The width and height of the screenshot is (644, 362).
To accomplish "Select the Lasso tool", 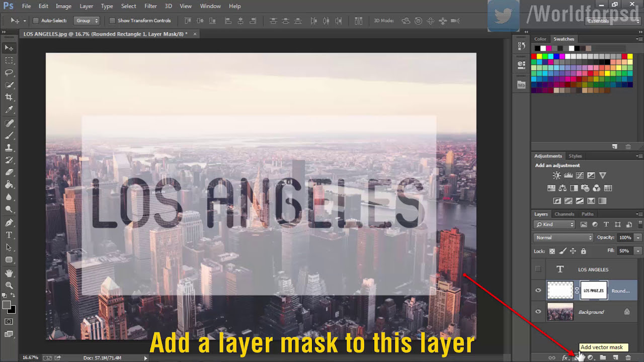I will 9,72.
